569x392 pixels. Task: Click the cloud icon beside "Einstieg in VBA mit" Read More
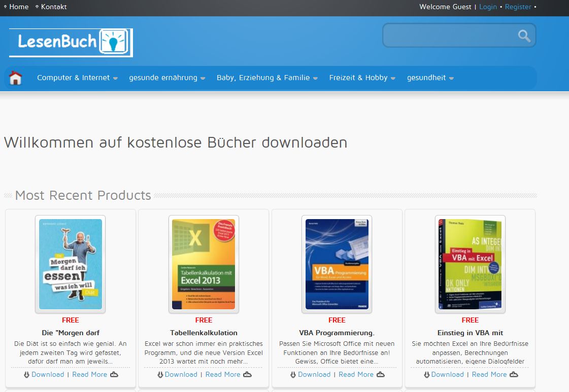pos(514,374)
